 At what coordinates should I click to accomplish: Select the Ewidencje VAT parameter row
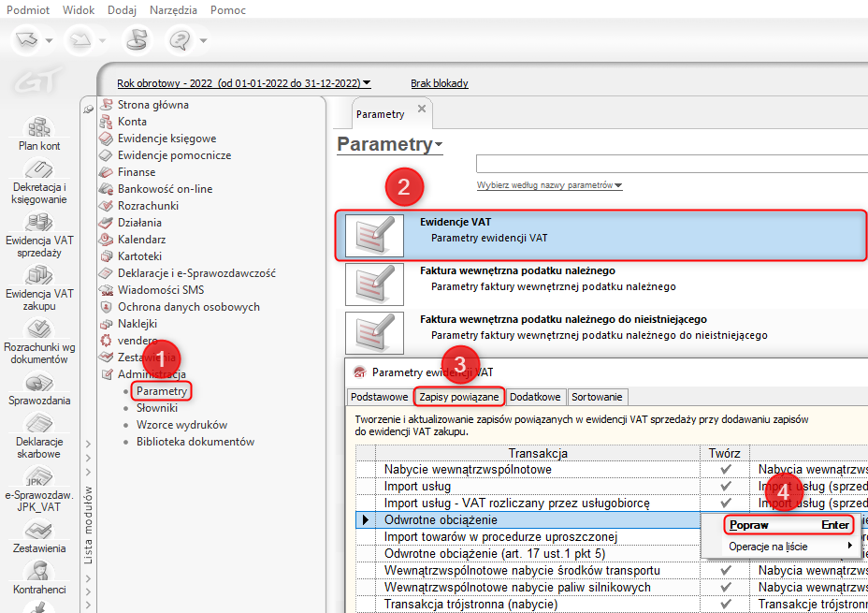(601, 235)
